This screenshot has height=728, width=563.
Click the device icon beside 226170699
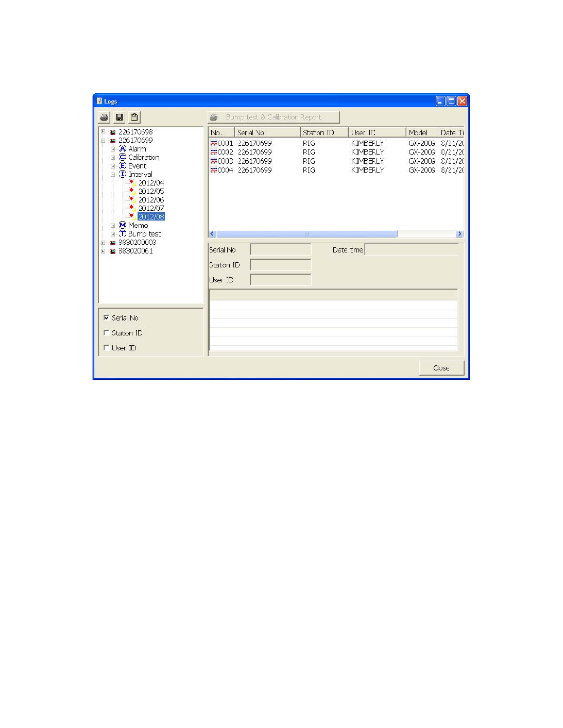click(x=113, y=141)
